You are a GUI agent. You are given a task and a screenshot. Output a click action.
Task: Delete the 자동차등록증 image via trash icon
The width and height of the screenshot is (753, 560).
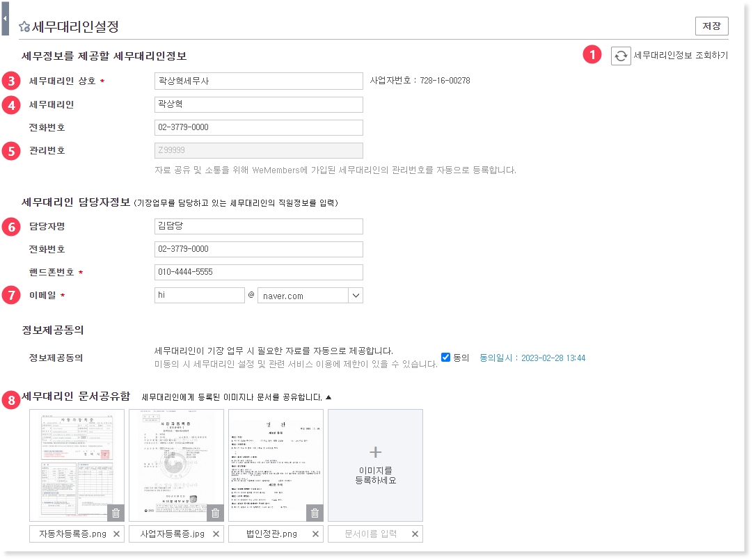(x=116, y=513)
